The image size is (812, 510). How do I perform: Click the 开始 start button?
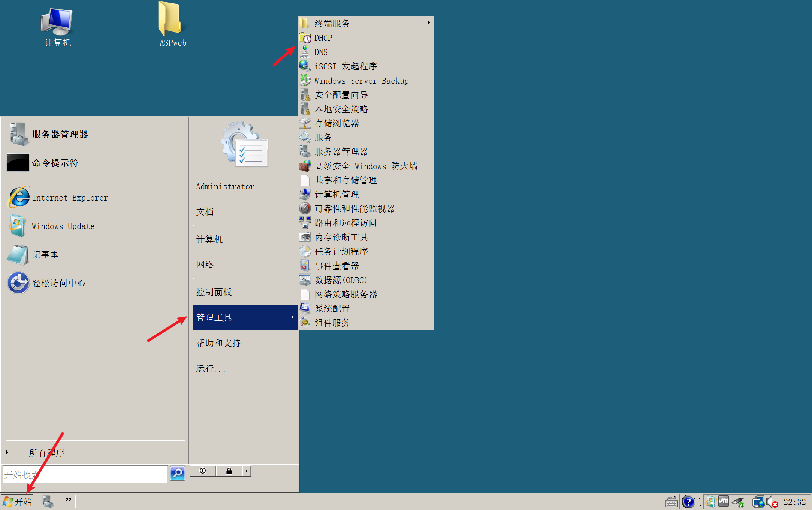pos(18,502)
